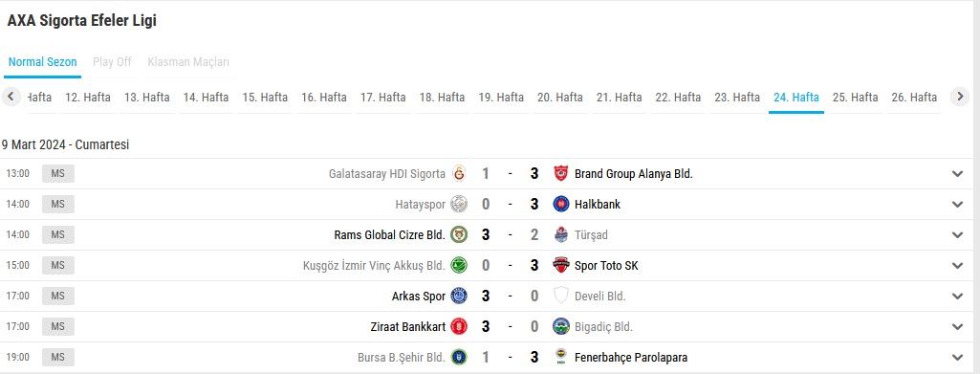This screenshot has height=374, width=980.
Task: Open the Klasman Maçları tab
Action: pos(188,62)
